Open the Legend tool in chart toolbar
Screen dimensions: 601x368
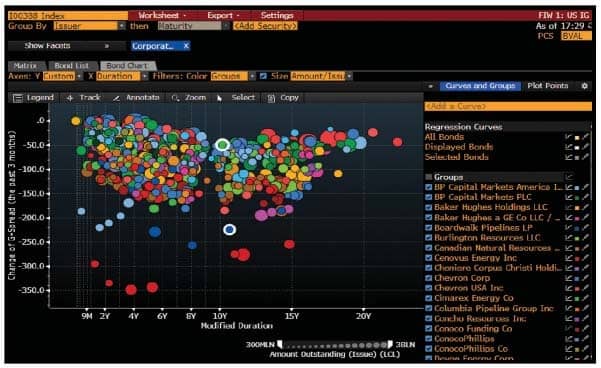pos(33,98)
